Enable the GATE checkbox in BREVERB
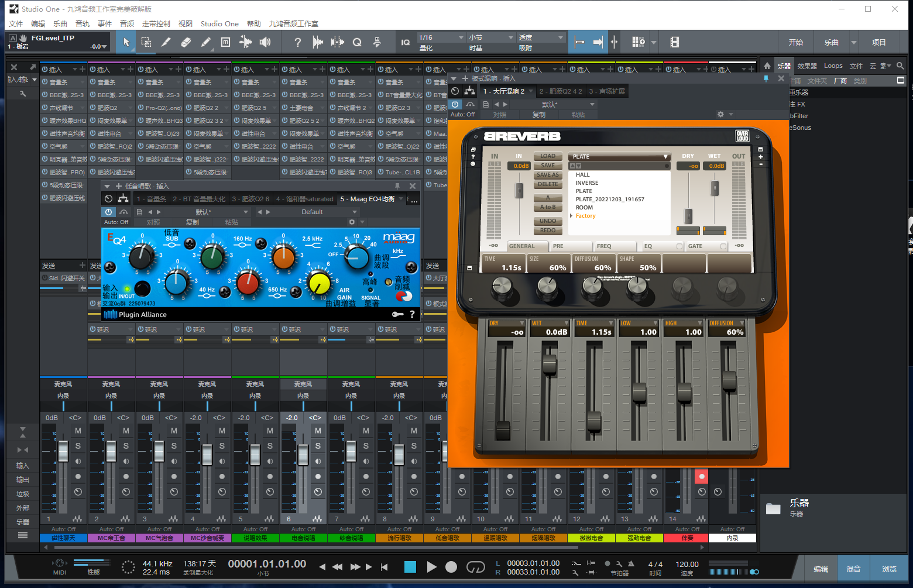This screenshot has width=913, height=588. (723, 246)
